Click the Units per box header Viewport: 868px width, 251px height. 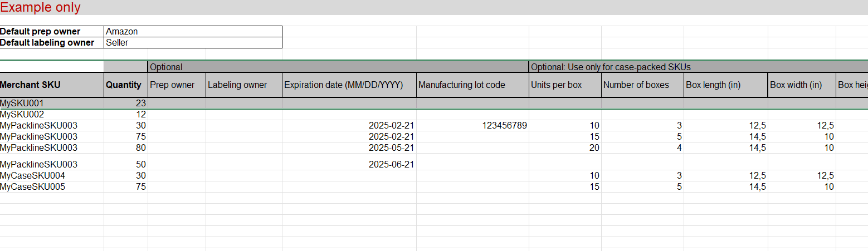(556, 85)
